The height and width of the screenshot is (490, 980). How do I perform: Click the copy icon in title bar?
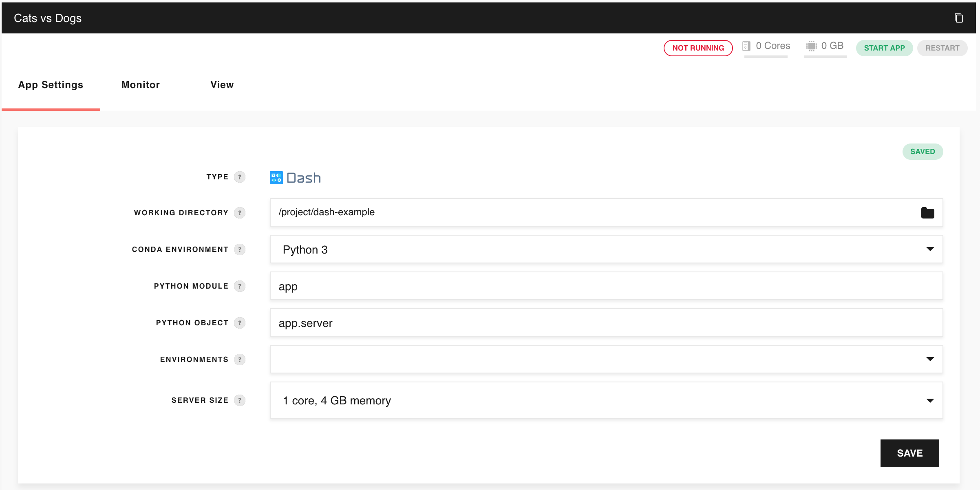click(958, 18)
